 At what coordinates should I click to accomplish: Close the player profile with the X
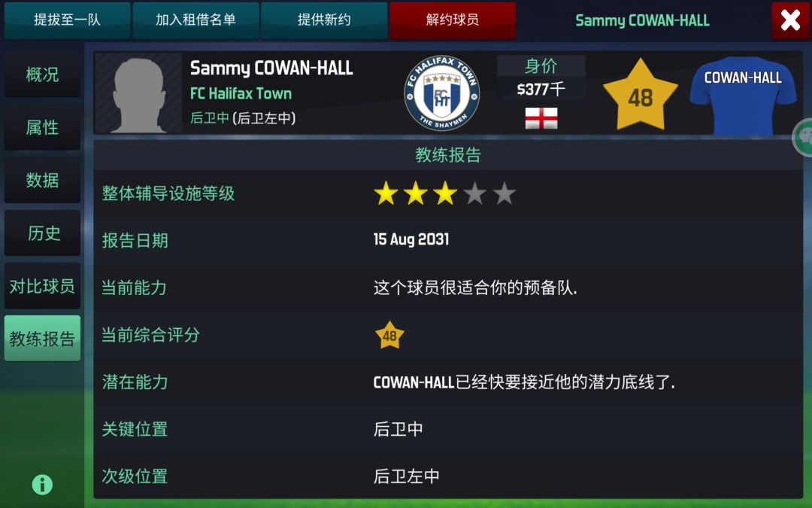coord(790,20)
